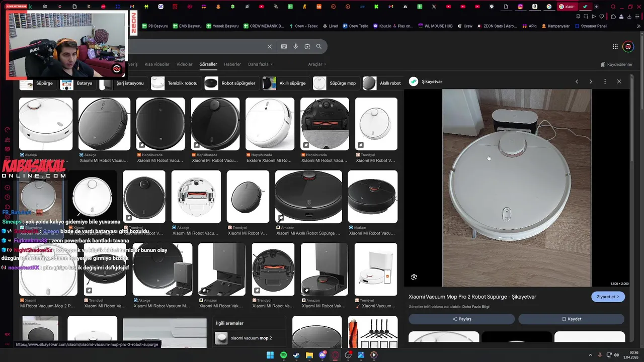Viewport: 644px width, 362px height.
Task: Filter by Şarj istasyonu chip
Action: (x=124, y=83)
